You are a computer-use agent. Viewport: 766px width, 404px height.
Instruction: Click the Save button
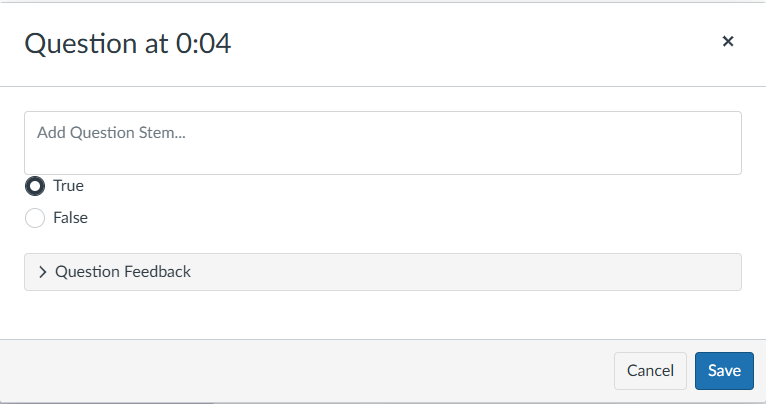(x=724, y=370)
